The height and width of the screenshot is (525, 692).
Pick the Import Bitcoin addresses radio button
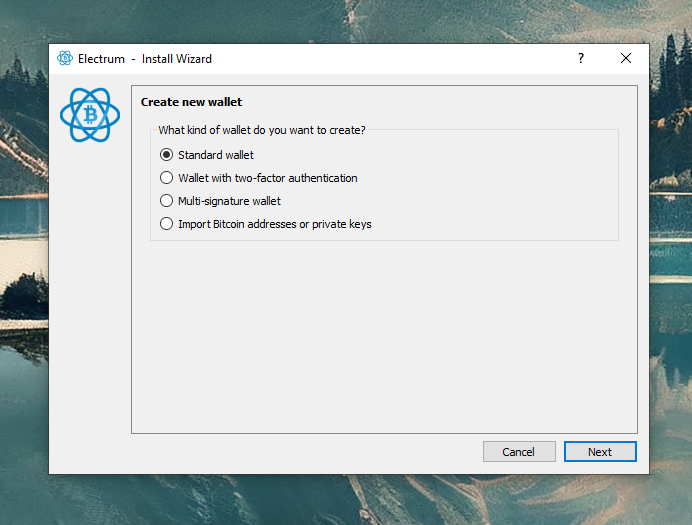point(167,224)
